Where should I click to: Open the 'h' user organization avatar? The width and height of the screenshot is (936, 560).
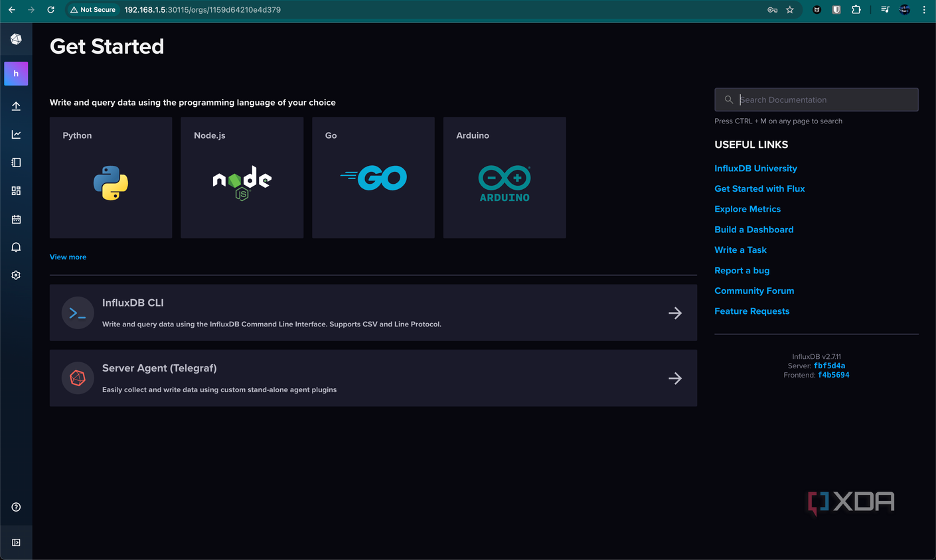coord(16,74)
